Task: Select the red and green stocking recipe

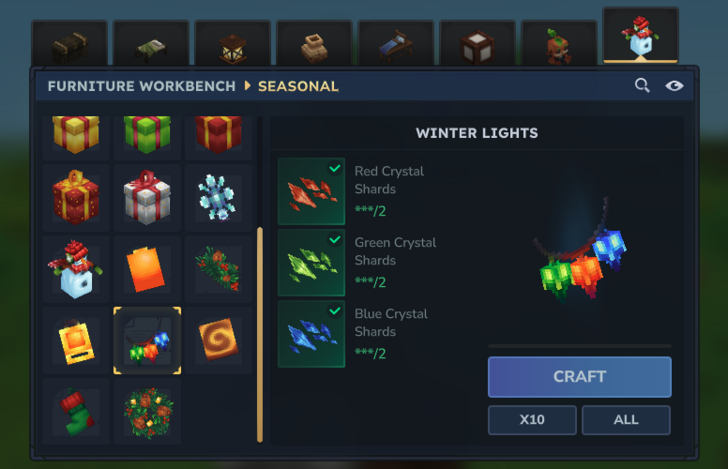Action: (76, 412)
